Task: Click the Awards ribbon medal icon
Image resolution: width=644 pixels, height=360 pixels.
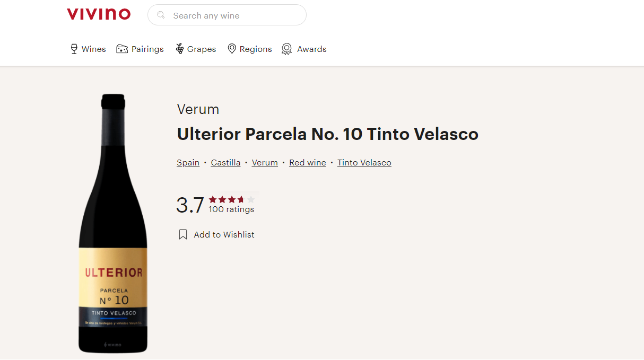Action: pos(287,49)
